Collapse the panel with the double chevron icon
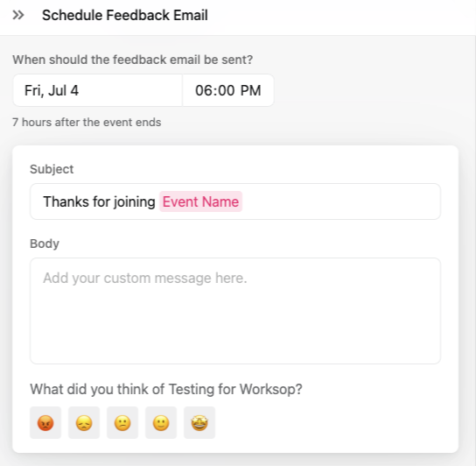Viewport: 476px width, 466px height. 18,15
